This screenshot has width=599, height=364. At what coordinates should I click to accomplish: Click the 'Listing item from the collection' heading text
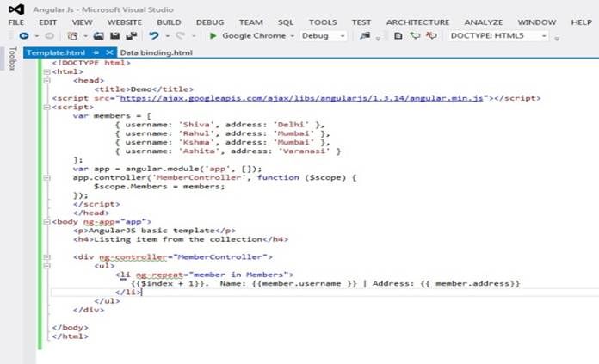(178, 239)
